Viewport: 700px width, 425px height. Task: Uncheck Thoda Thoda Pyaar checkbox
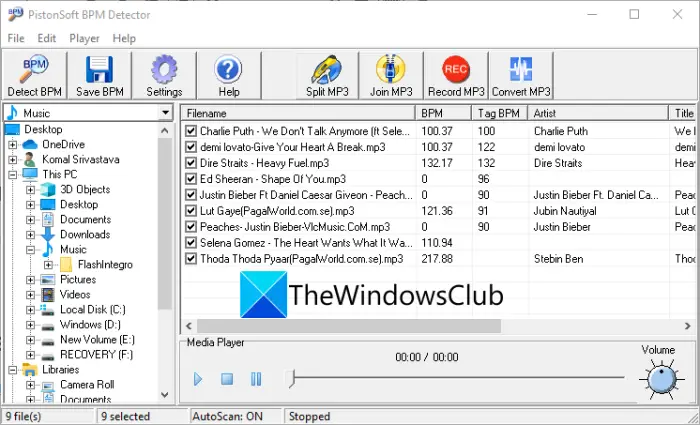[191, 259]
